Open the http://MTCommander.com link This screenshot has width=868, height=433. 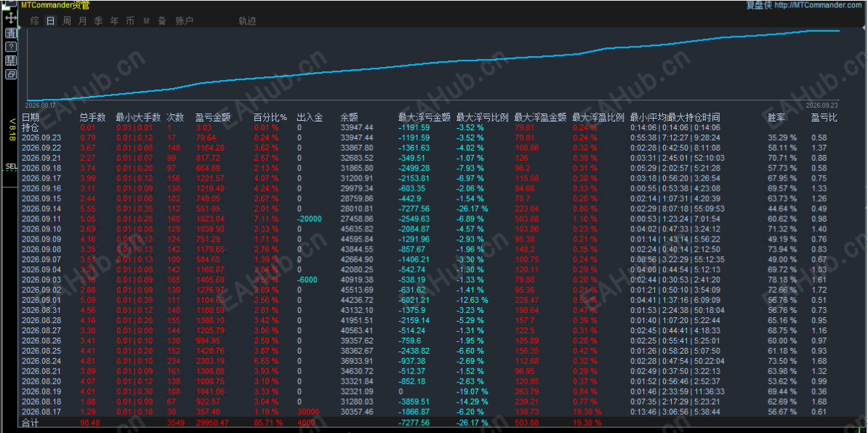coord(818,5)
